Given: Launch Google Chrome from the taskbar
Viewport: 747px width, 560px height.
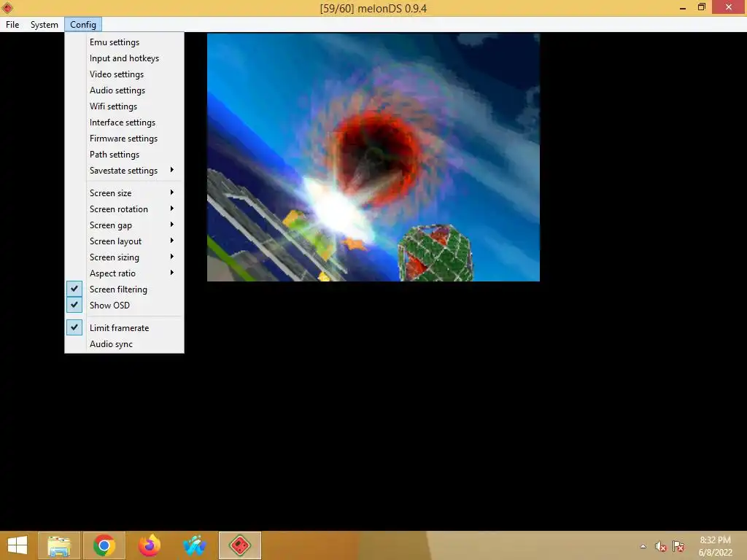Looking at the screenshot, I should [x=104, y=545].
